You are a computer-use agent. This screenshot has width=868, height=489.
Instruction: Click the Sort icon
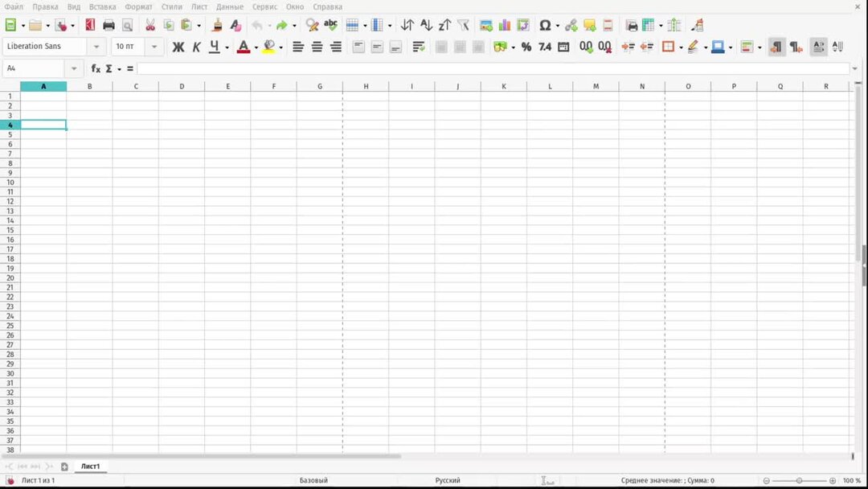tap(407, 25)
